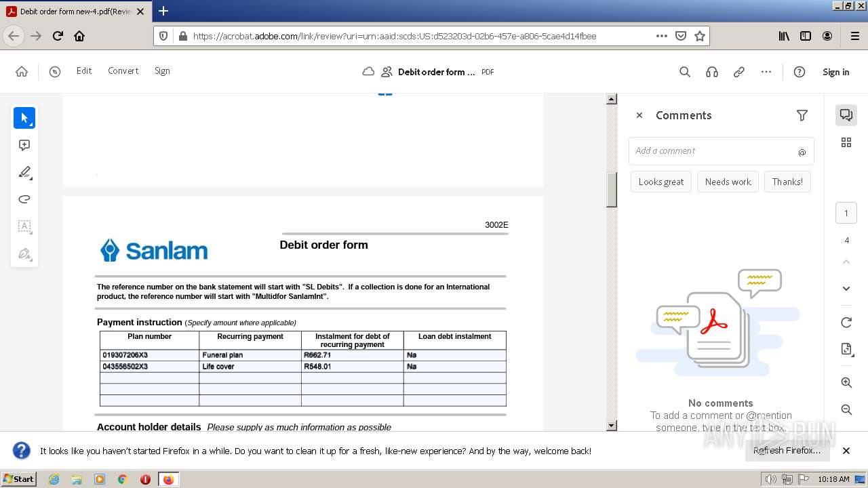Choose the add text box tool
This screenshot has height=488, width=868.
(24, 226)
